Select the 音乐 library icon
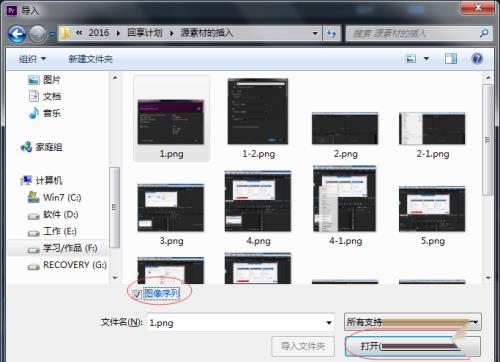Image resolution: width=500 pixels, height=362 pixels. [34, 113]
